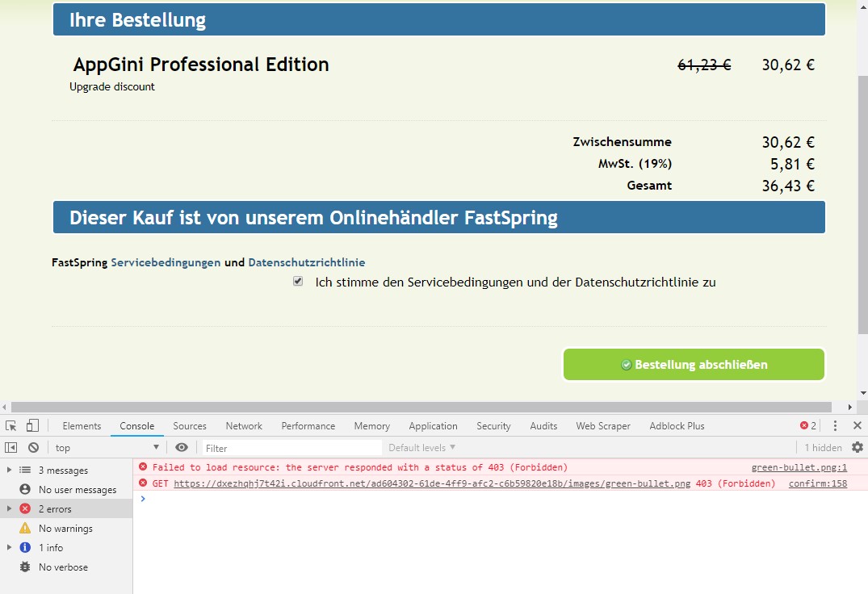Image resolution: width=868 pixels, height=594 pixels.
Task: Click the struck-through 61,23 € price
Action: click(x=704, y=65)
